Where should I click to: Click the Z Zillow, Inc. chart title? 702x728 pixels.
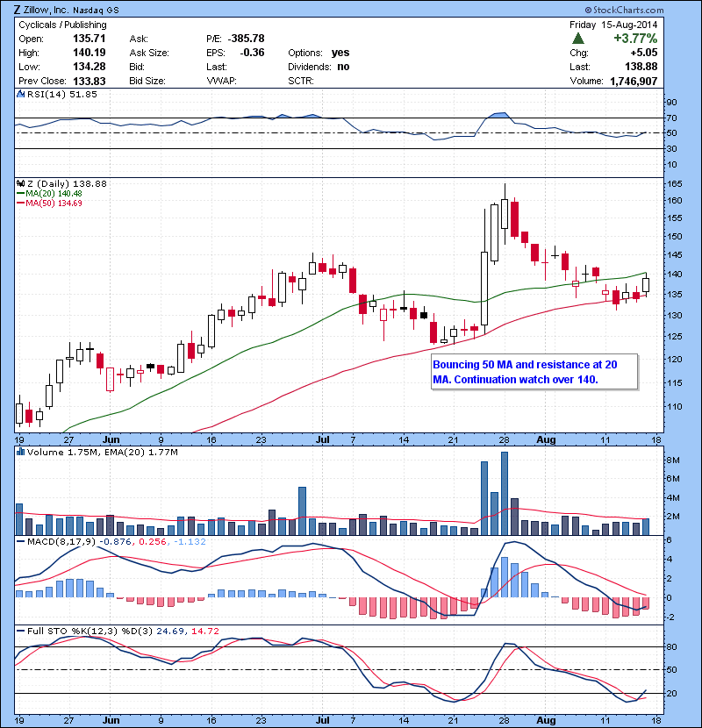coord(67,10)
